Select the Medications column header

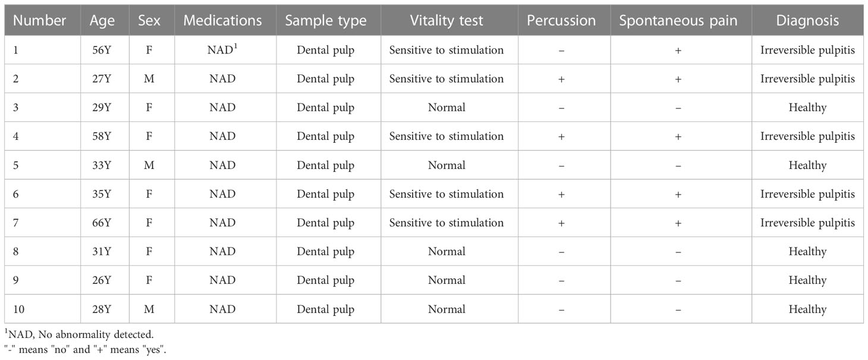[x=222, y=20]
